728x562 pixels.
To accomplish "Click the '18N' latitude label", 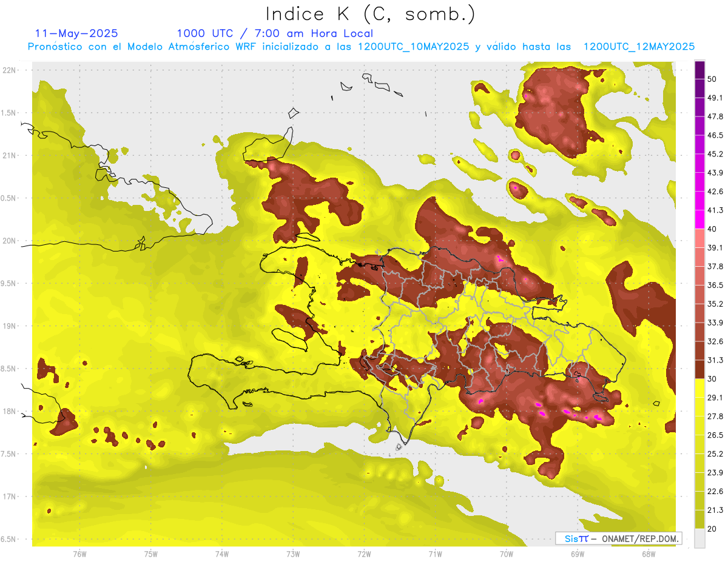I will point(9,412).
